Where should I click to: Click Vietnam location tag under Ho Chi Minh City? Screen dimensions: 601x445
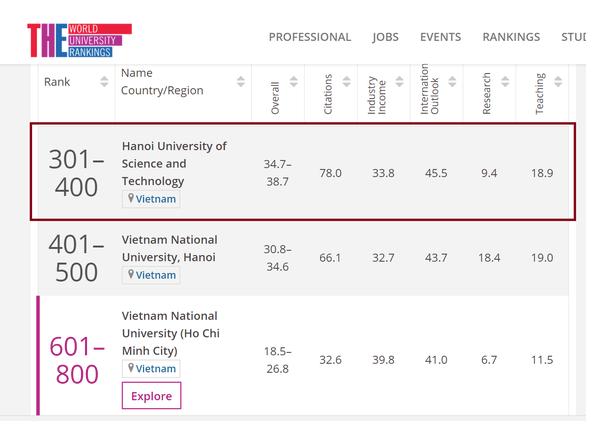pyautogui.click(x=151, y=368)
